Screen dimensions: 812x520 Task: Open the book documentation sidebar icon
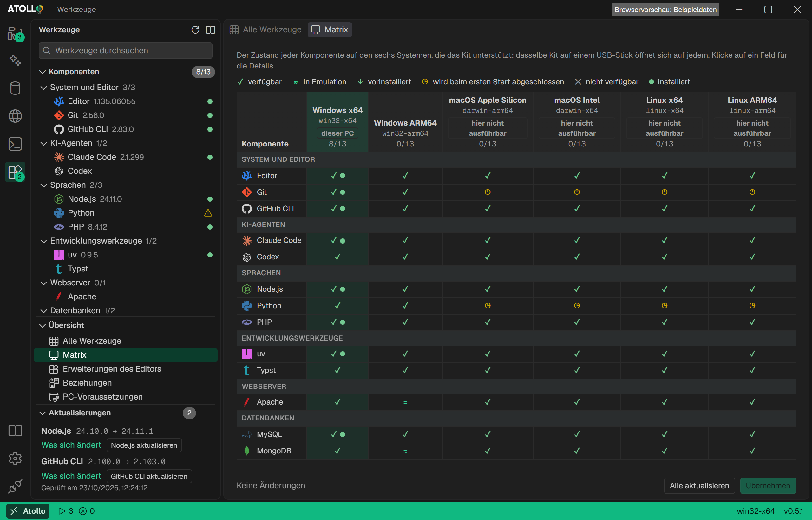pyautogui.click(x=15, y=431)
